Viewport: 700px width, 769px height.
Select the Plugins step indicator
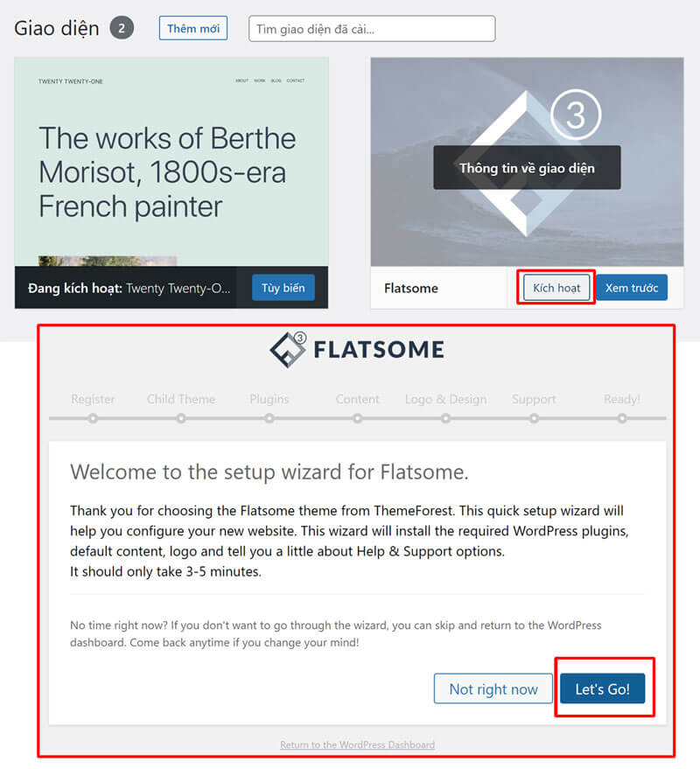[269, 418]
